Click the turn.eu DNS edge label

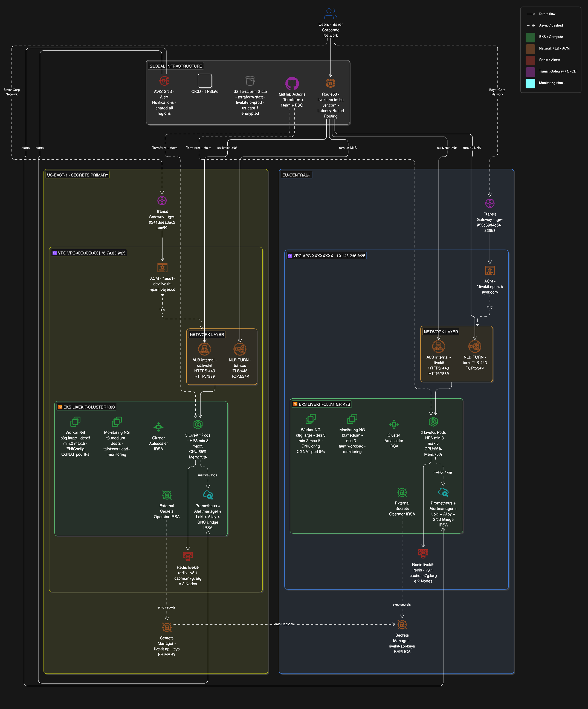click(x=472, y=148)
